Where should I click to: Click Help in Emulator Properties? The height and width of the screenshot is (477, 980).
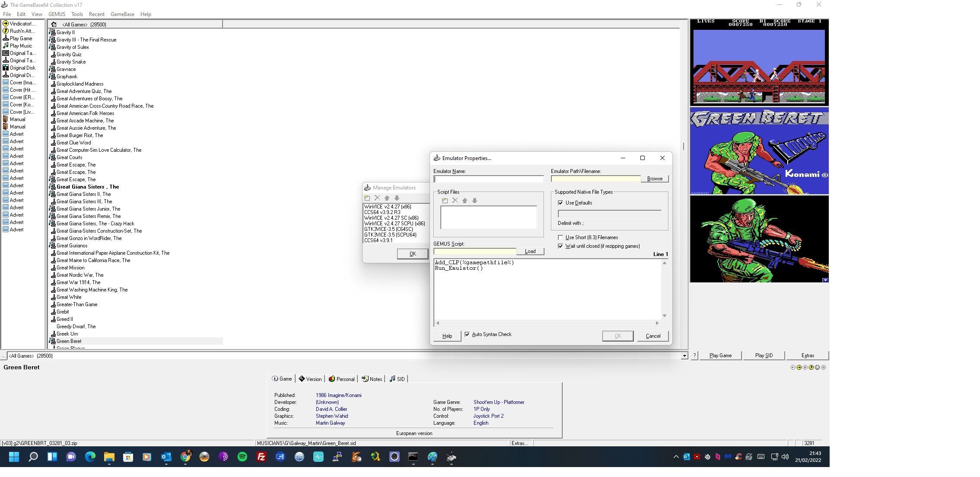(x=447, y=336)
